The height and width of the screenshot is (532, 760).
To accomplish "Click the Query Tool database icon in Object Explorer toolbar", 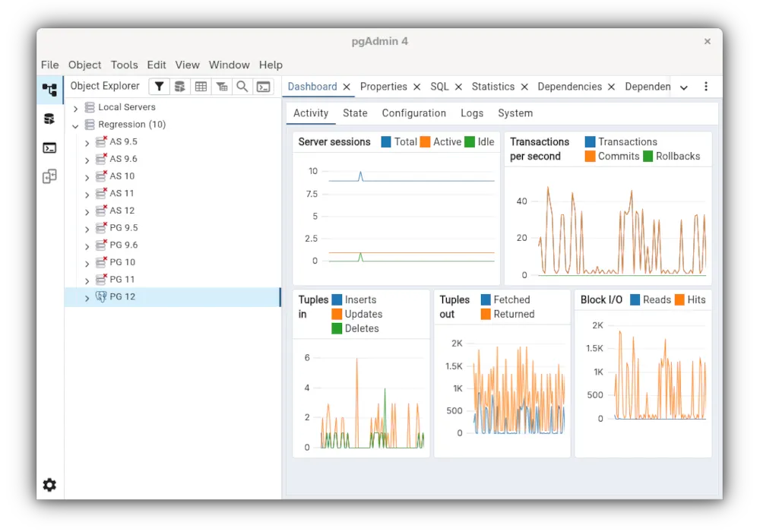I will click(179, 87).
